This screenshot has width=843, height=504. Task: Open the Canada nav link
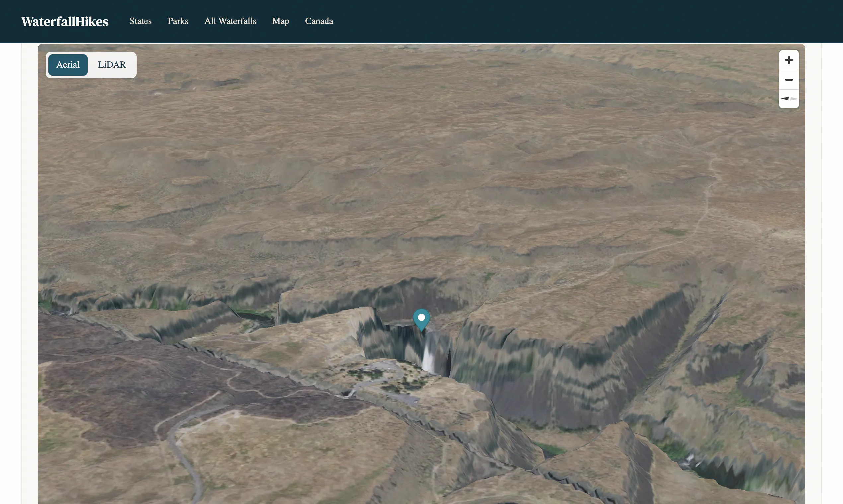point(319,21)
